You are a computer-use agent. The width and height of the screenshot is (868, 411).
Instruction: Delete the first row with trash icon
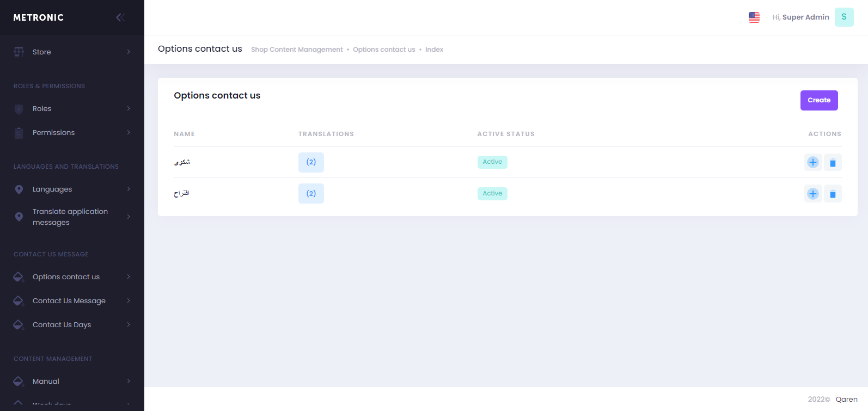tap(833, 162)
